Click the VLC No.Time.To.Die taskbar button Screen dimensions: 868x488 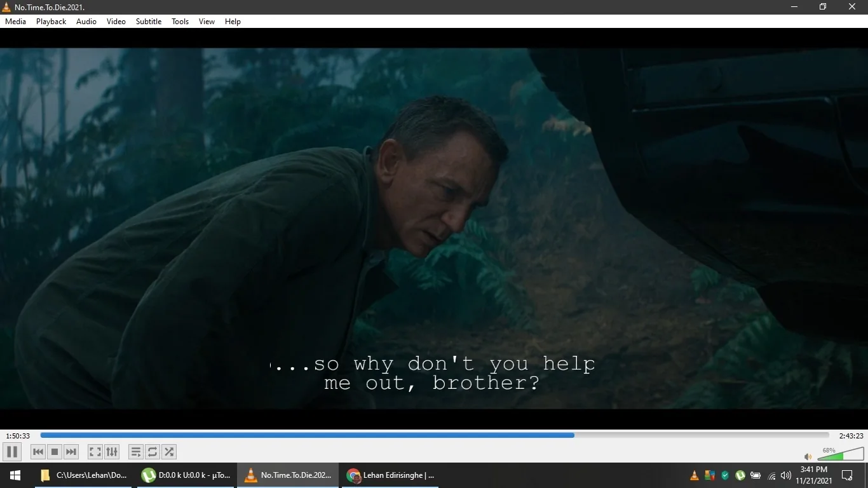point(289,475)
